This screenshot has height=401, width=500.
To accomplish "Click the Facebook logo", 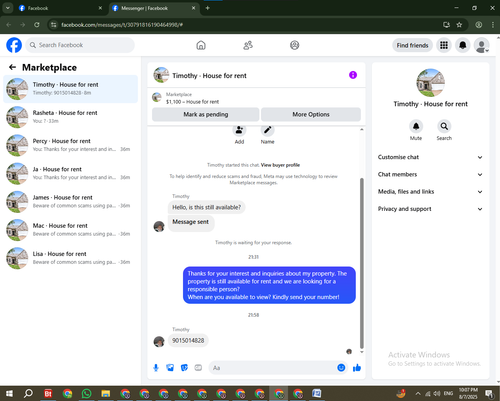I will (x=14, y=45).
